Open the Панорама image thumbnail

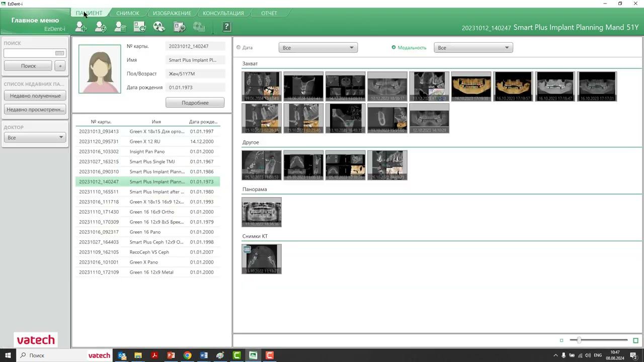262,212
